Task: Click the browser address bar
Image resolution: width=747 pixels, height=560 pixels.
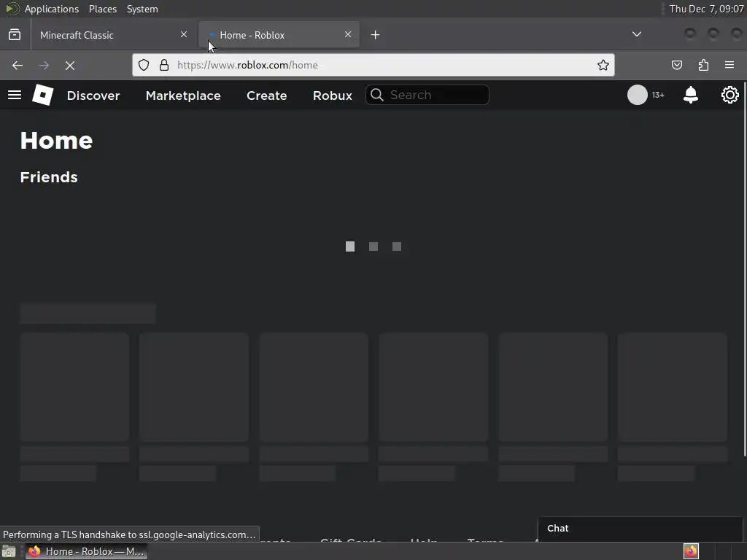Action: [373, 65]
